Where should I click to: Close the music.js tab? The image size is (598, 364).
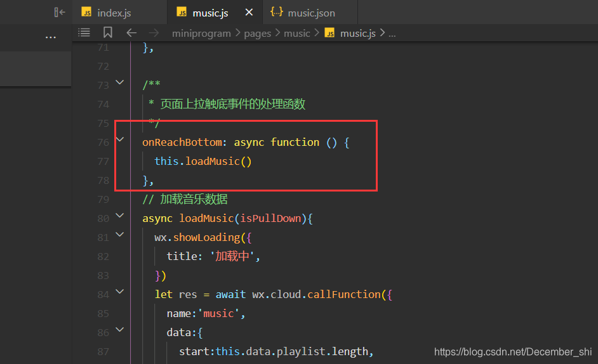pos(249,13)
